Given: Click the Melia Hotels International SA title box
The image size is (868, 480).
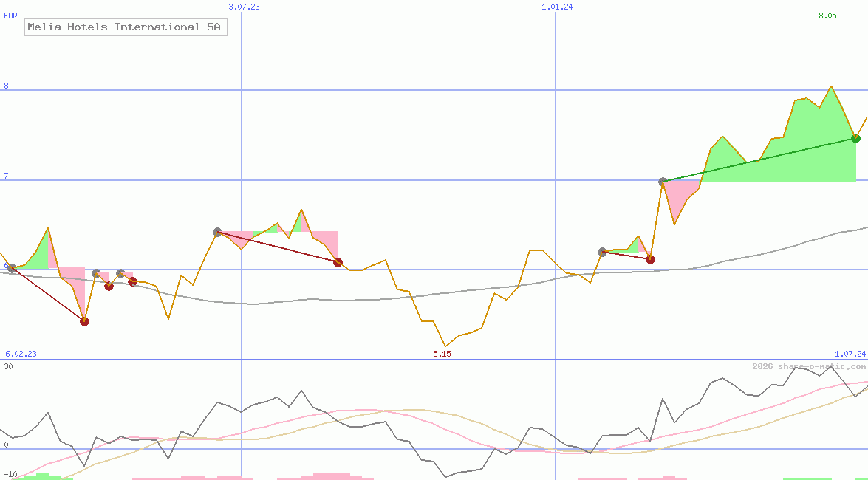Looking at the screenshot, I should coord(125,27).
